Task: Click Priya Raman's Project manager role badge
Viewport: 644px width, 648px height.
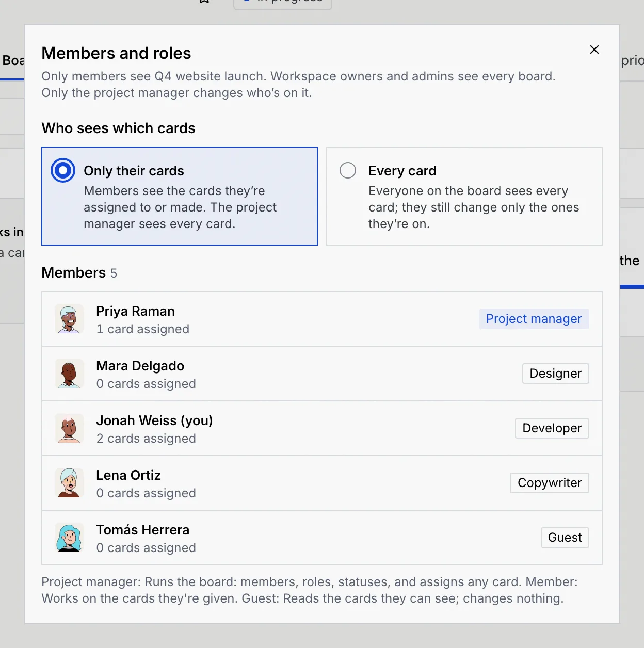Action: [534, 319]
